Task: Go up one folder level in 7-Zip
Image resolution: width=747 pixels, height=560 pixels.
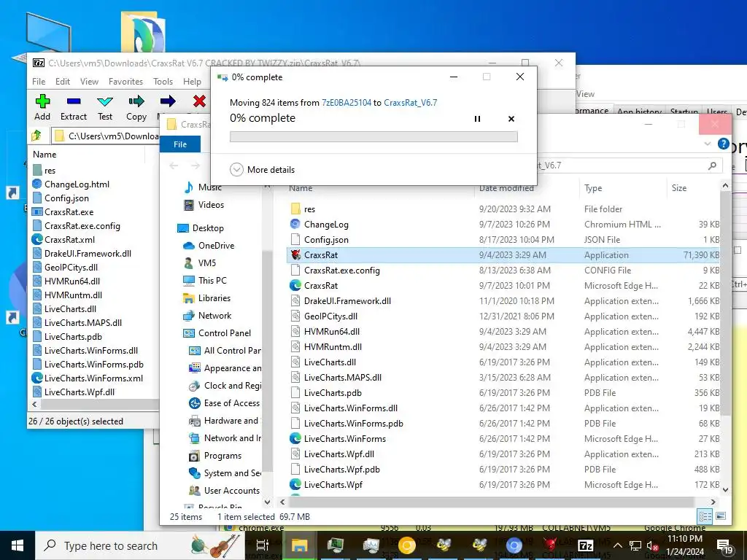Action: point(36,136)
